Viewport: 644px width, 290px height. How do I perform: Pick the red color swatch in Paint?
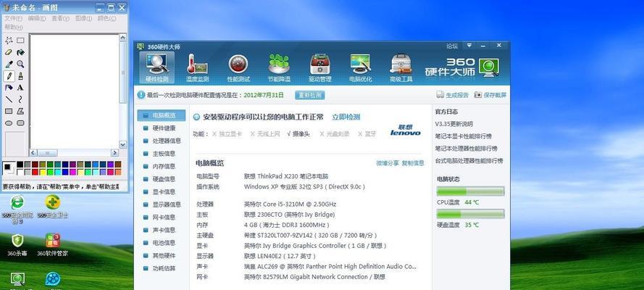(x=35, y=172)
